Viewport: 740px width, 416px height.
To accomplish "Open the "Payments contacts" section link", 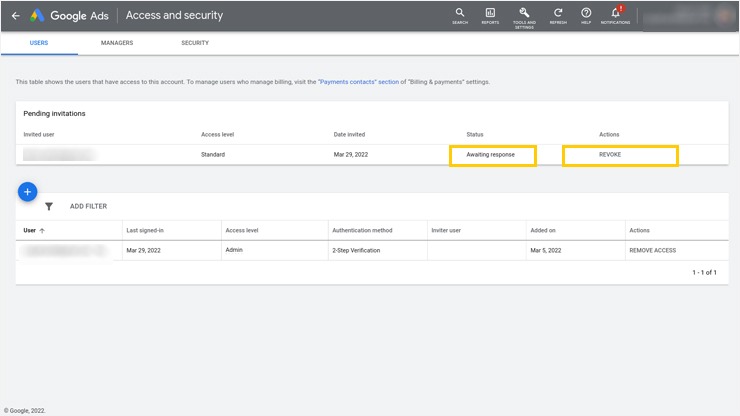I will point(358,82).
